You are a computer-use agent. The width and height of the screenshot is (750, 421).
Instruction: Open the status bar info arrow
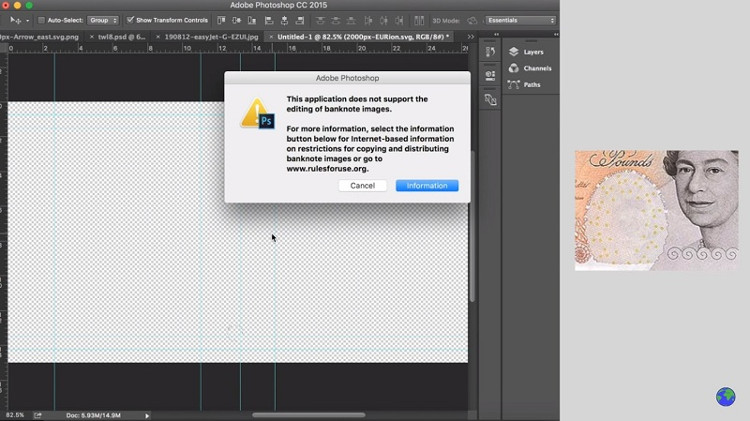(147, 416)
